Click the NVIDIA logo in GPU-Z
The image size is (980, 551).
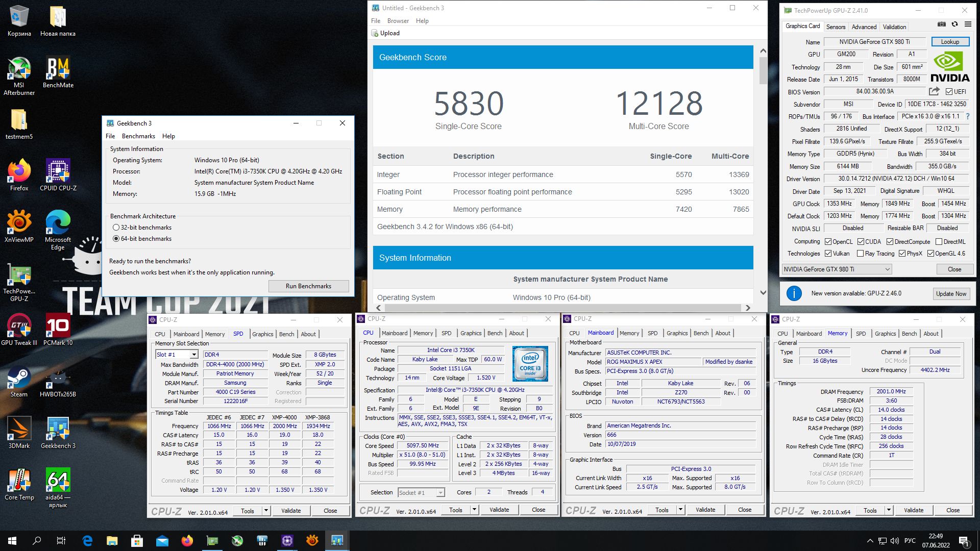(x=949, y=67)
